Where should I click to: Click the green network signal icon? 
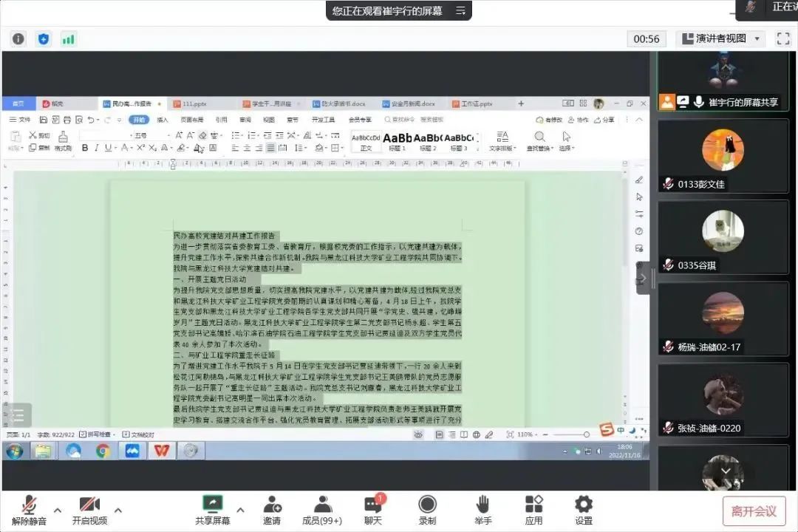point(69,39)
